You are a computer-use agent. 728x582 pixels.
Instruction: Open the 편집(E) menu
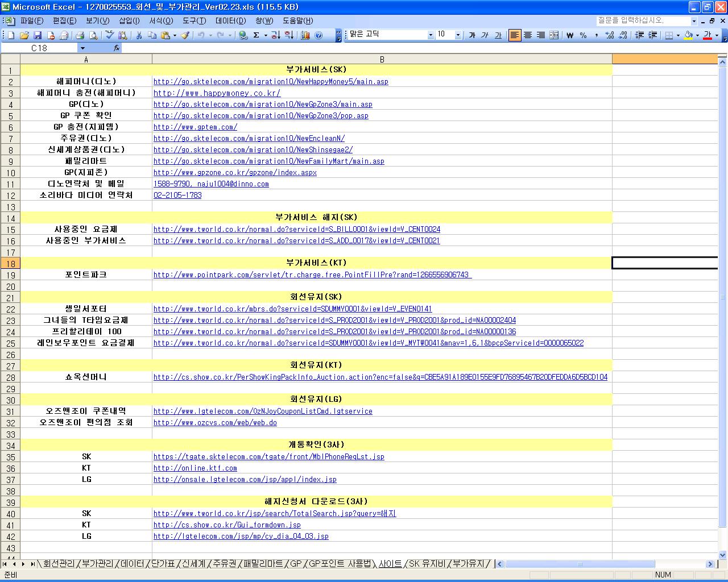click(x=64, y=21)
